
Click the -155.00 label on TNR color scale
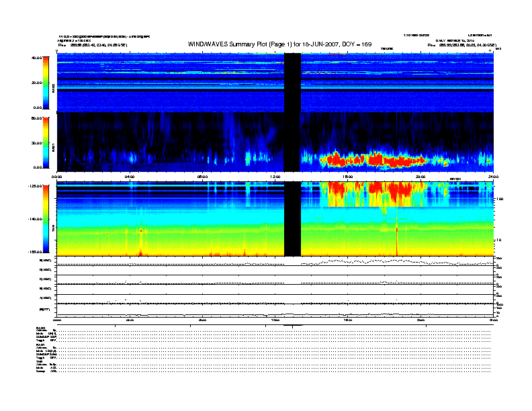tap(36, 252)
